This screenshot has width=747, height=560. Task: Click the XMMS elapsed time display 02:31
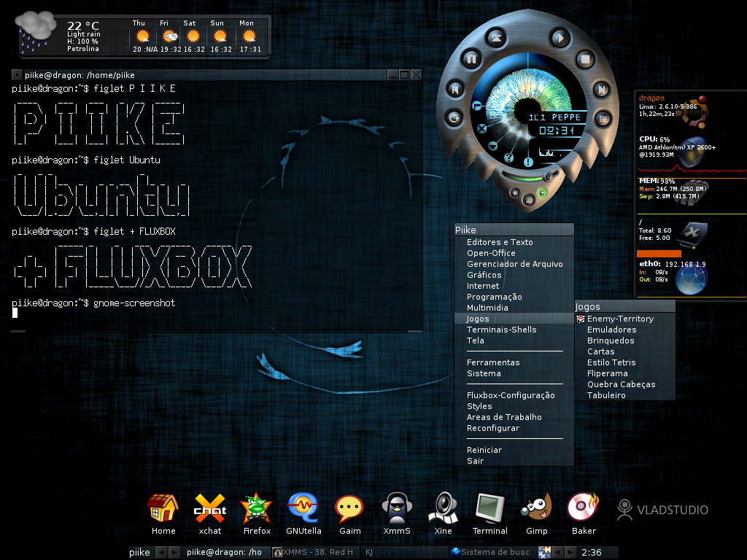557,131
